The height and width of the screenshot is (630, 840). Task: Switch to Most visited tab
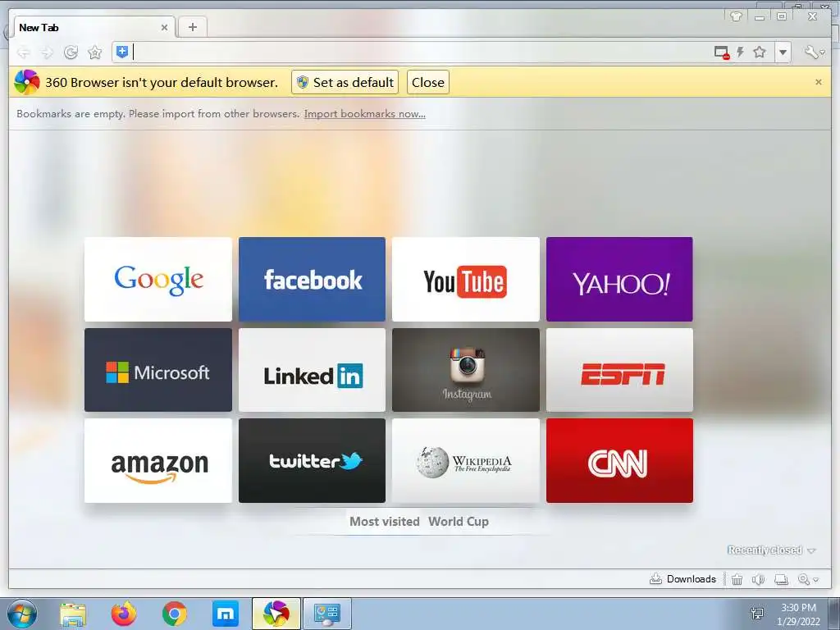click(x=385, y=521)
